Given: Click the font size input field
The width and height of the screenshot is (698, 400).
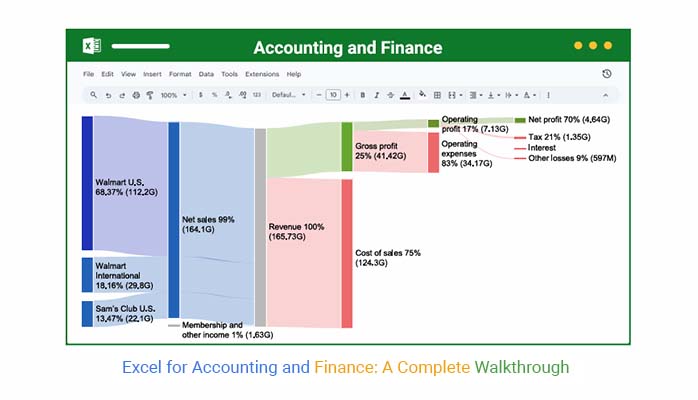Looking at the screenshot, I should click(333, 95).
